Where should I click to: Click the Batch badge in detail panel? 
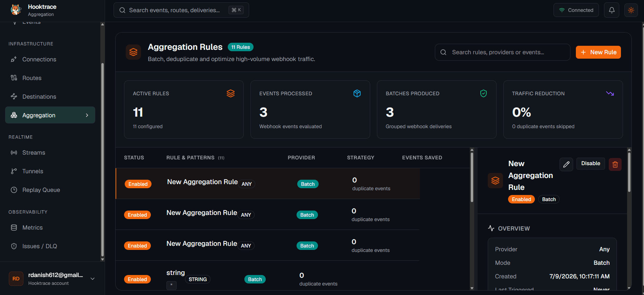click(x=549, y=199)
